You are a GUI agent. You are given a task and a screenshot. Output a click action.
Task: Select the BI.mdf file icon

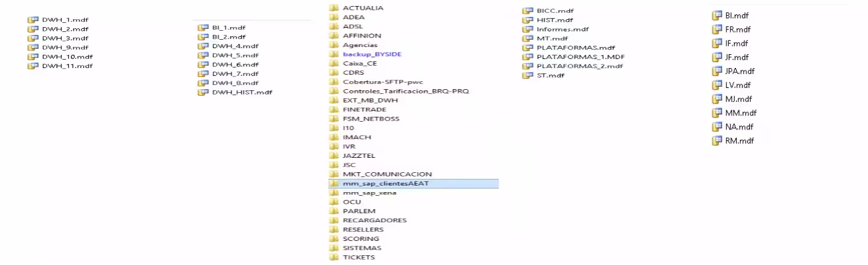pos(717,16)
